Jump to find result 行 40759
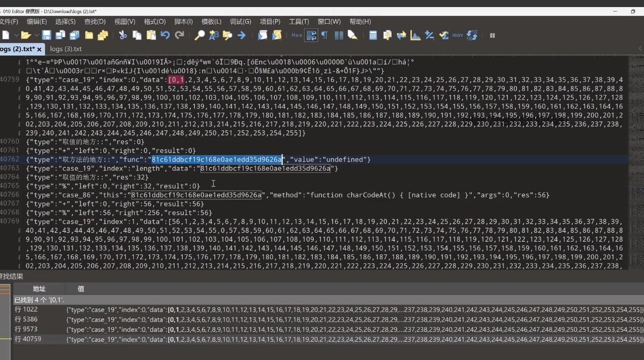The width and height of the screenshot is (644, 360). point(328,339)
